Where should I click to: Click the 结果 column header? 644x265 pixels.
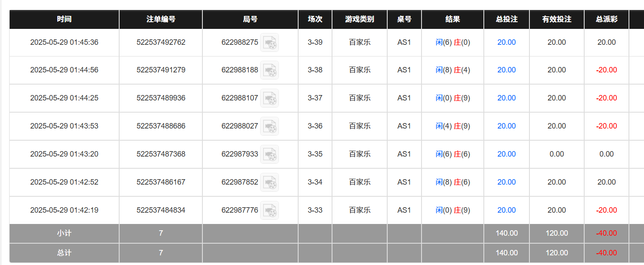click(453, 19)
